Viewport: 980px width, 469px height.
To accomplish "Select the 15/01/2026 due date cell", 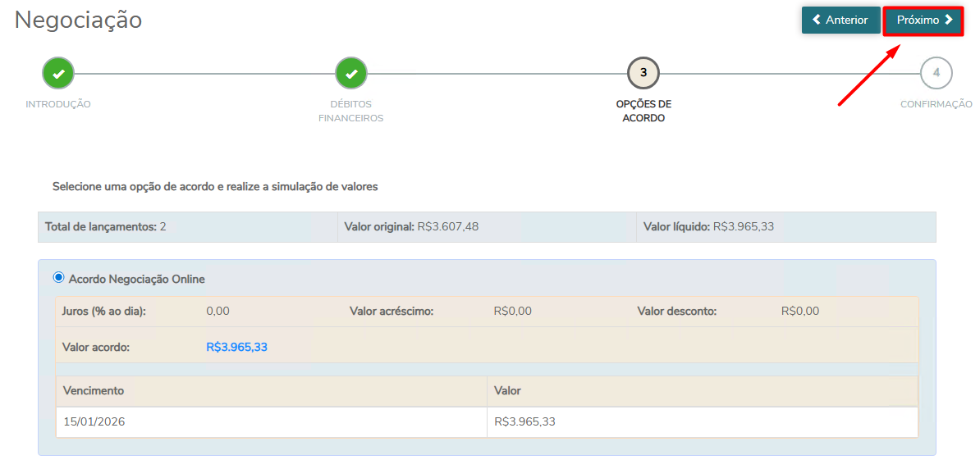I will [94, 422].
